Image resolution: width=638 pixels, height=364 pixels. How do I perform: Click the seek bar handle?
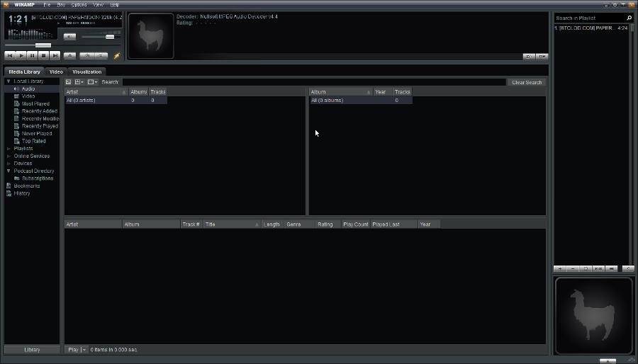(43, 45)
